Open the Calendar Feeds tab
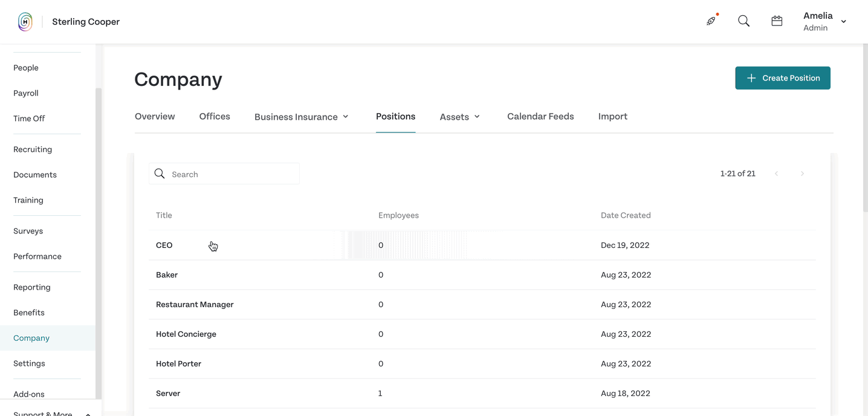The height and width of the screenshot is (416, 868). [540, 116]
